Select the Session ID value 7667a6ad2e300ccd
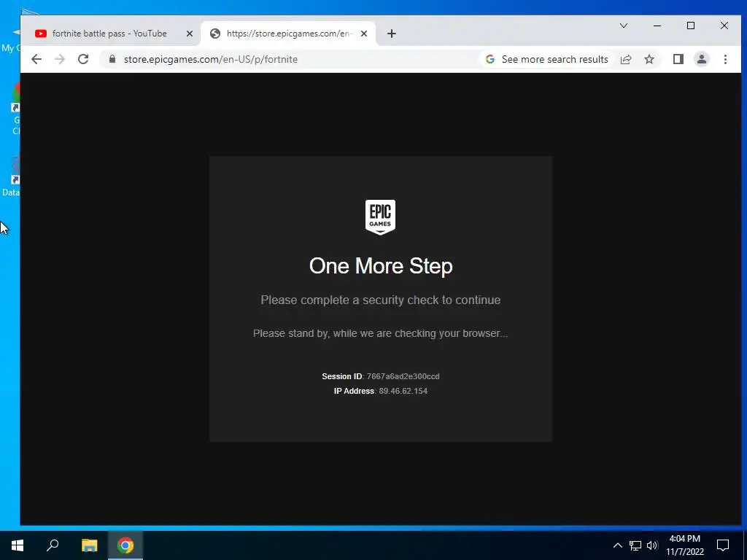This screenshot has width=747, height=560. tap(403, 376)
